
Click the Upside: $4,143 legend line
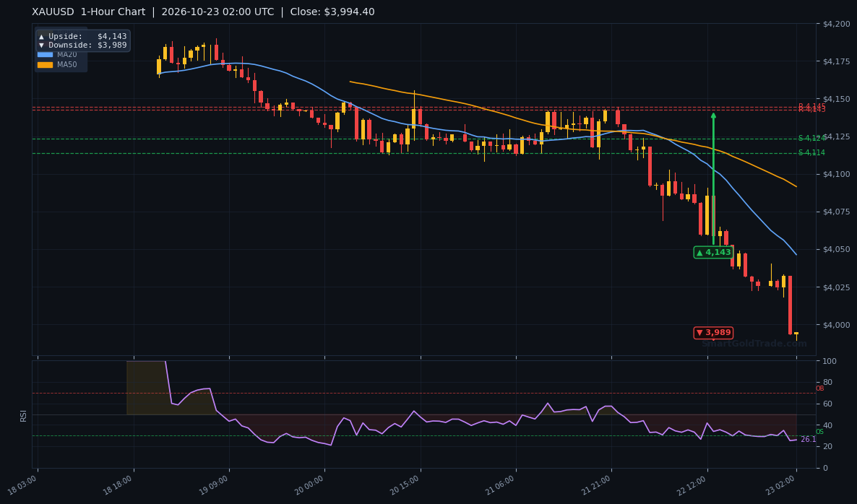pyautogui.click(x=82, y=37)
